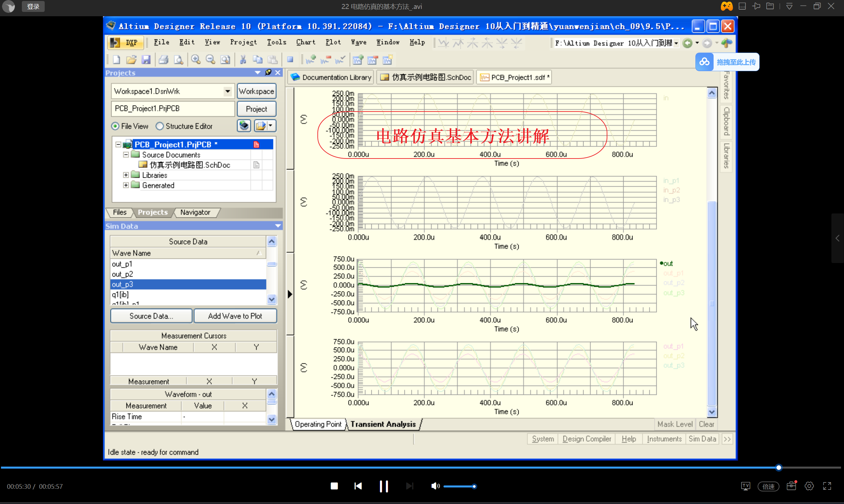The image size is (844, 504).
Task: Open the DXP system menu button
Action: click(125, 42)
